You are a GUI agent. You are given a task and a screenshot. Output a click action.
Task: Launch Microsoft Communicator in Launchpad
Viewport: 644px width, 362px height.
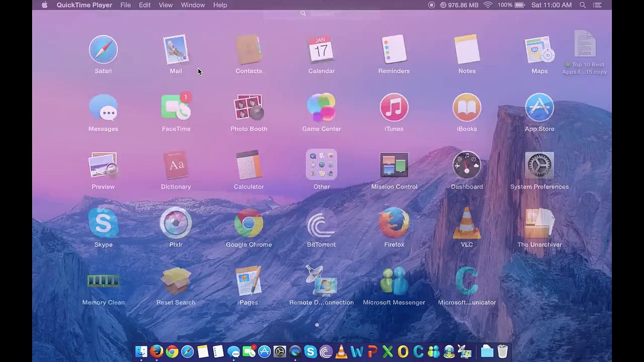point(467,281)
